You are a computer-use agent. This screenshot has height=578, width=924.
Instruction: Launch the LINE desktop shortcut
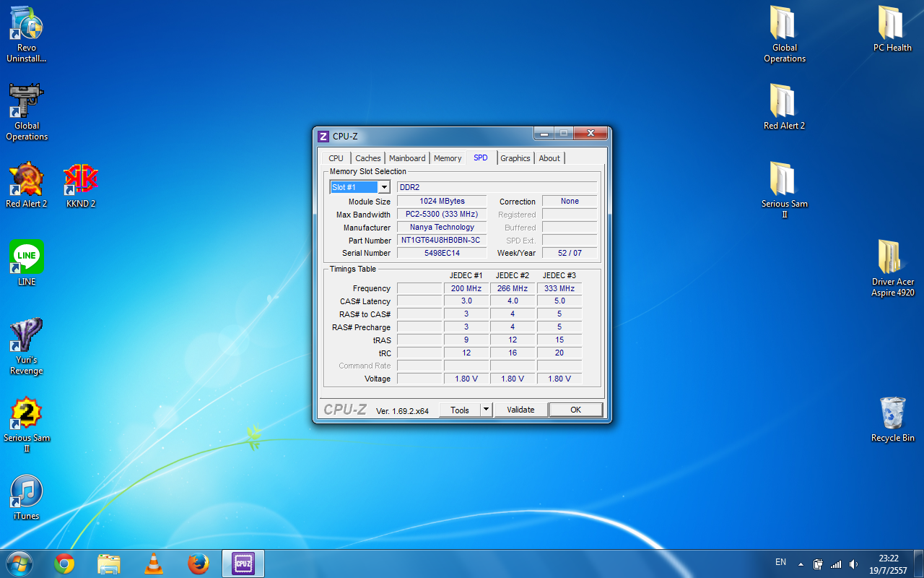coord(27,258)
